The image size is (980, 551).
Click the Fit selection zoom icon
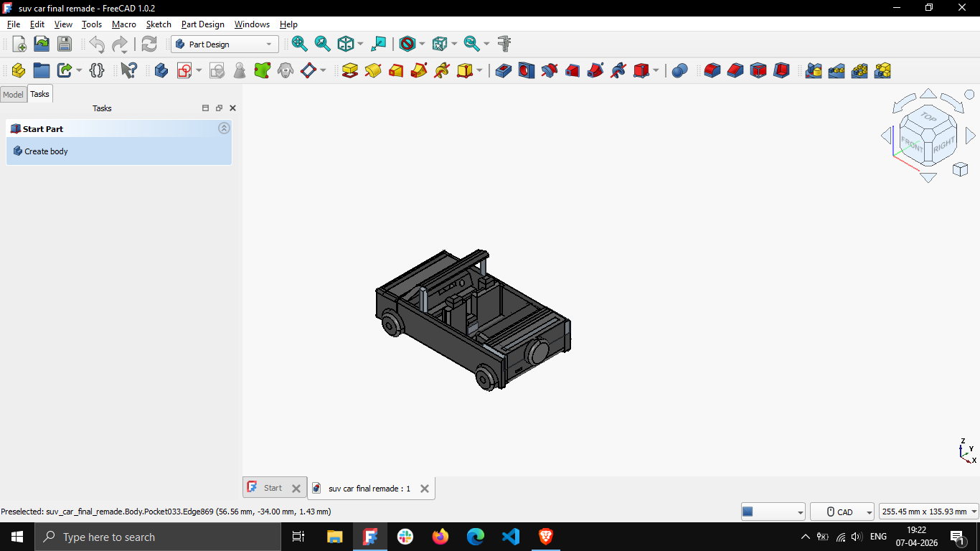323,44
